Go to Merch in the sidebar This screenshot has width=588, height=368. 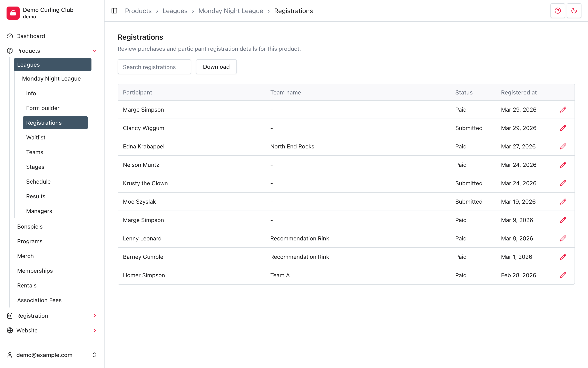26,256
